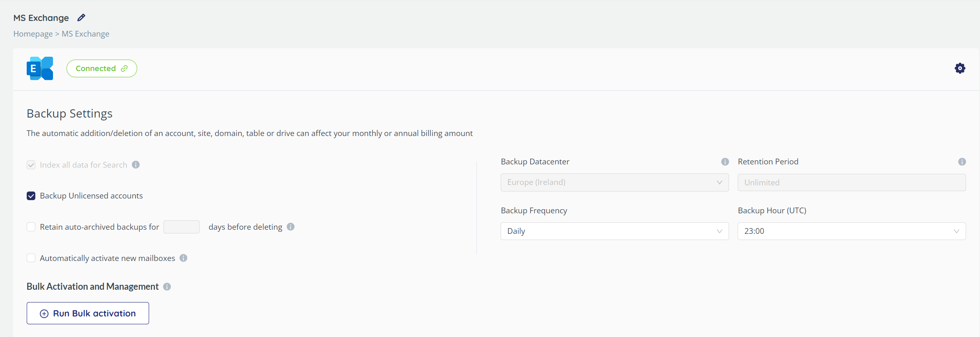Click the MS Exchange logo icon

pos(40,68)
